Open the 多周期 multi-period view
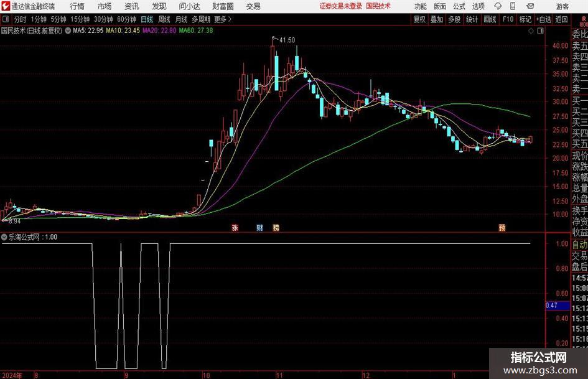Screen dimensions: 588x379 201,19
